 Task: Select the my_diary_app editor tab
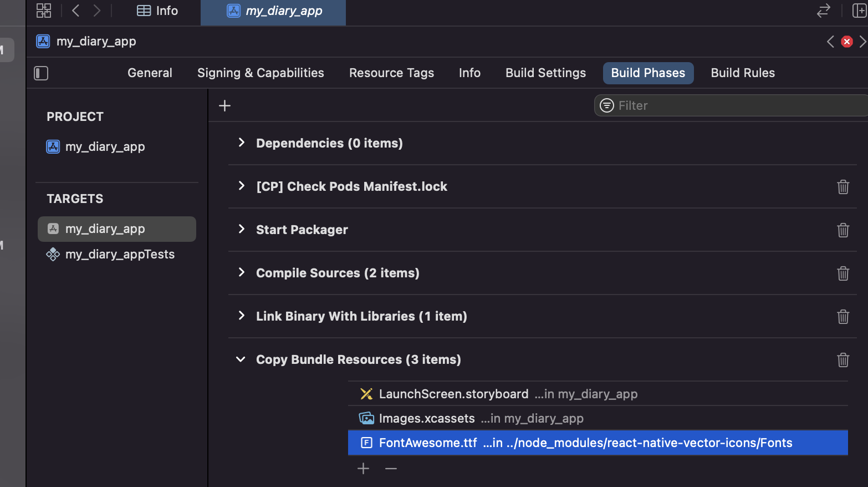[274, 11]
